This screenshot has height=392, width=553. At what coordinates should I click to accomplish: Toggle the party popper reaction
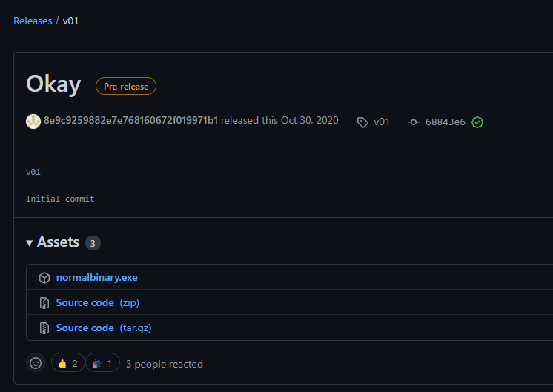click(103, 363)
